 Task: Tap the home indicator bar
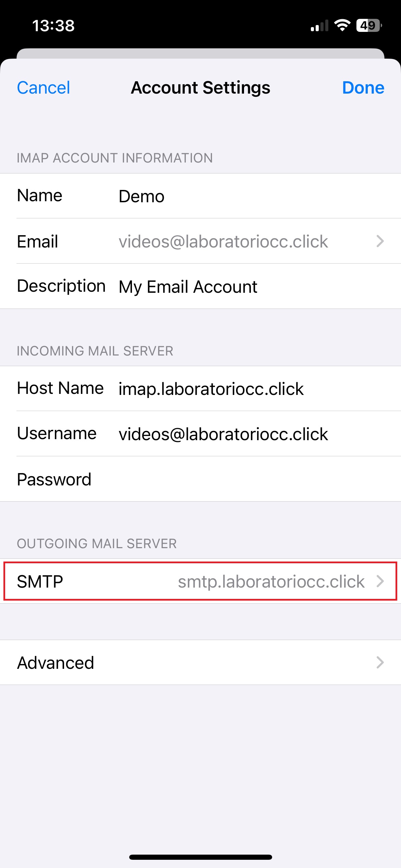pos(200,857)
